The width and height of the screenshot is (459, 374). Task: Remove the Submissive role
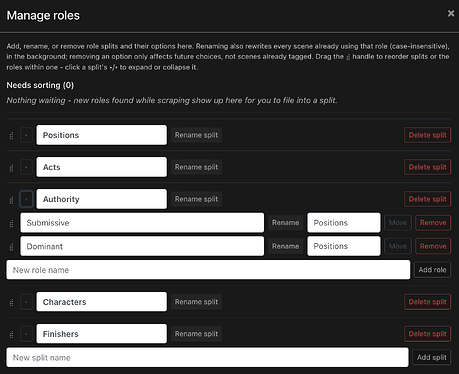[x=433, y=223]
